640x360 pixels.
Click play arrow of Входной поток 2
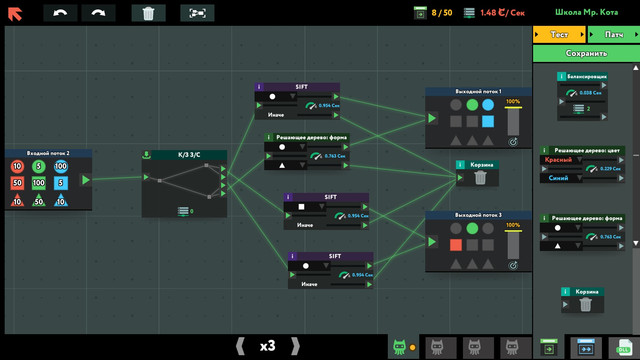coord(86,180)
